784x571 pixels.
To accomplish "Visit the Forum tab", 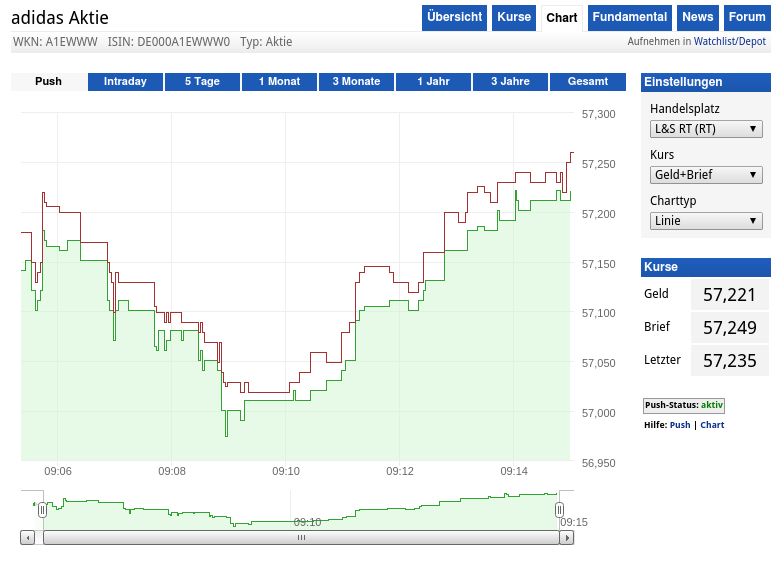I will (x=746, y=17).
